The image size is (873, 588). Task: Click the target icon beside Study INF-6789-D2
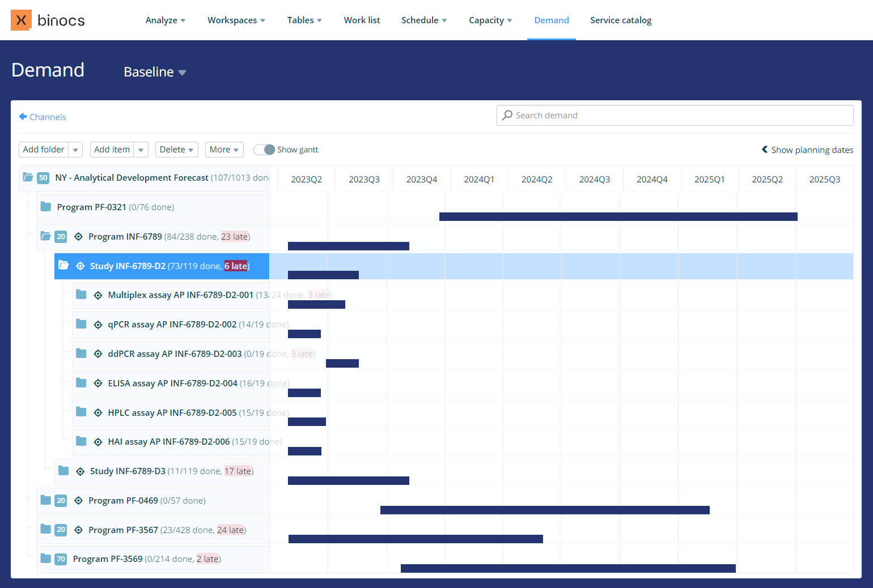point(80,266)
